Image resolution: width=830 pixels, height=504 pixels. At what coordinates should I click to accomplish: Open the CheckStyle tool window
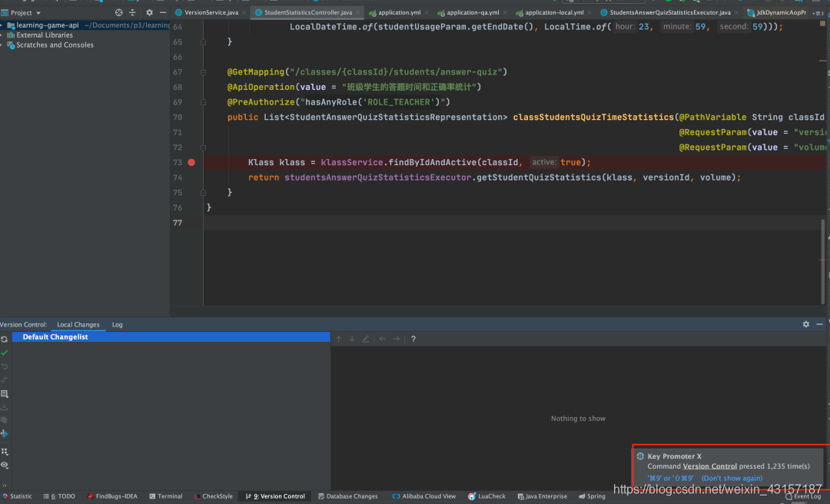point(214,496)
